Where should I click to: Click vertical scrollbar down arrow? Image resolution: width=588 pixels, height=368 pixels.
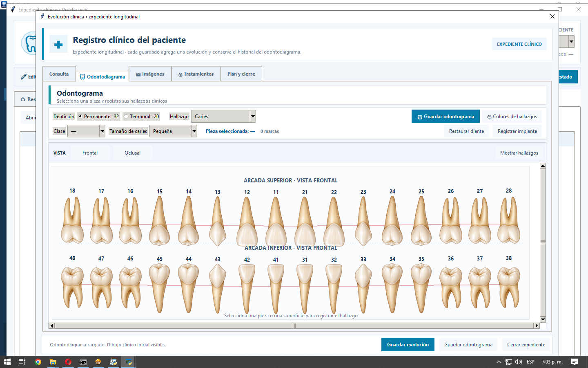(x=543, y=319)
